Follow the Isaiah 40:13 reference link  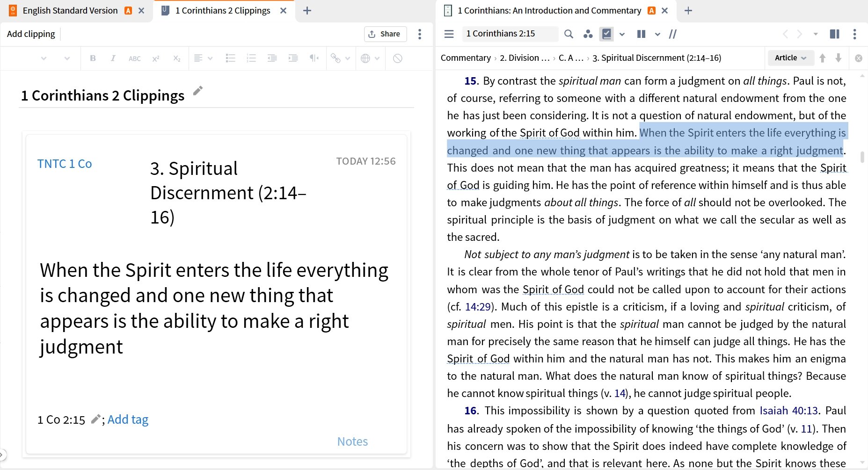click(788, 411)
